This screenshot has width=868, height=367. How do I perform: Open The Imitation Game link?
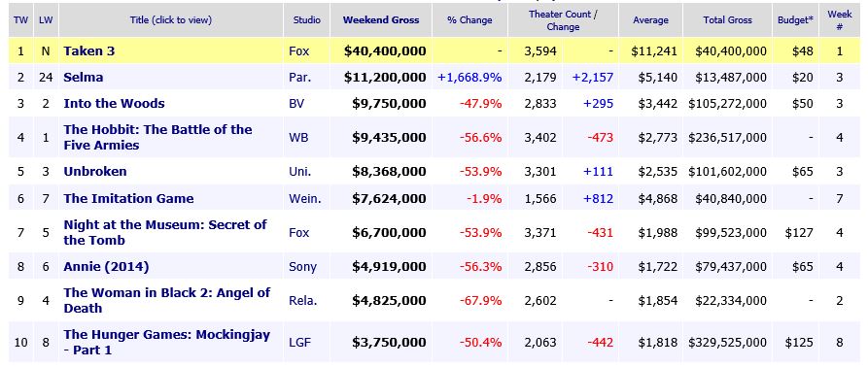128,198
